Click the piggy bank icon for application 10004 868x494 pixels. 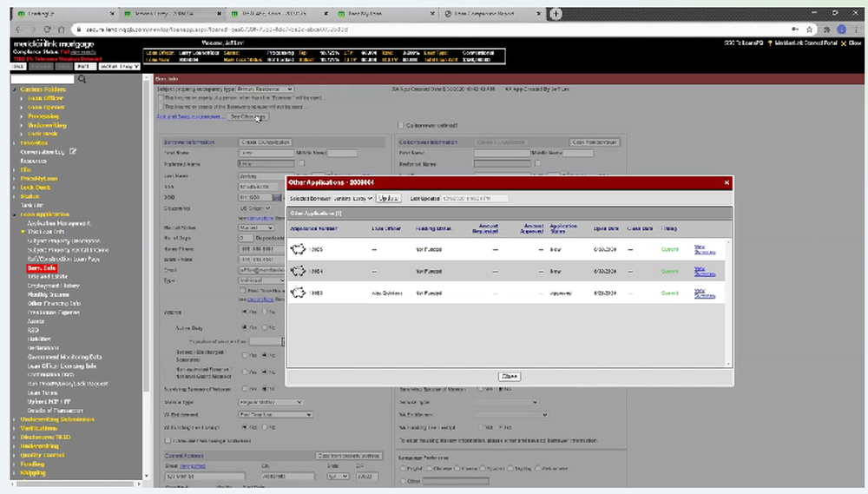[298, 271]
